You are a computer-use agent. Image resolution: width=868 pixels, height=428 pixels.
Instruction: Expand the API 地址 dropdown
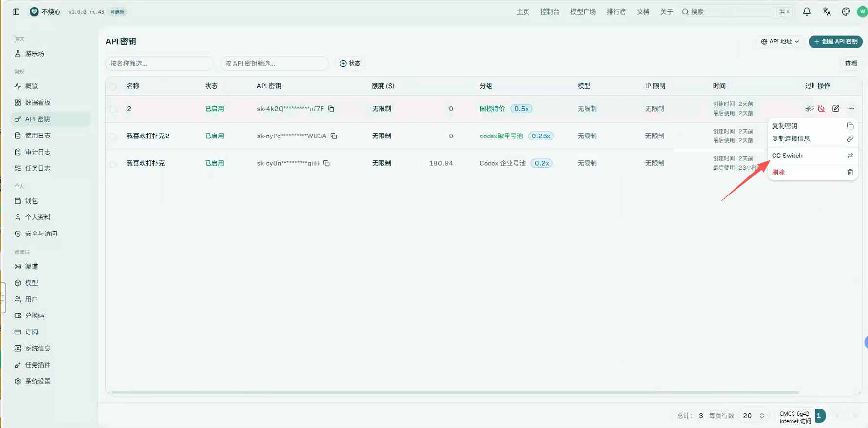(780, 42)
